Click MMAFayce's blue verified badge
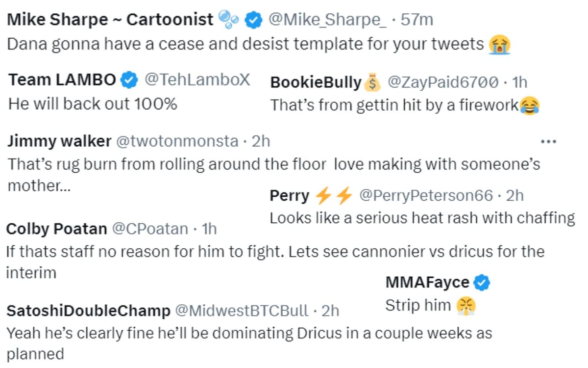 (482, 282)
